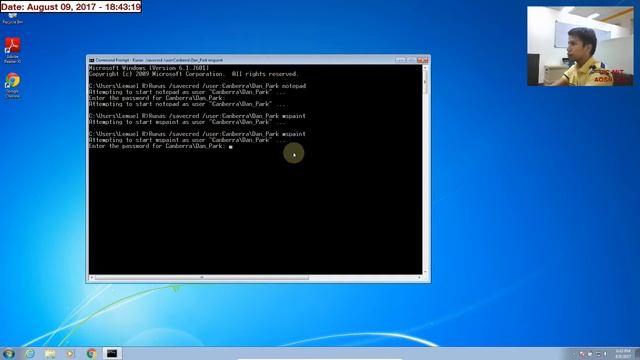This screenshot has height=360, width=640.
Task: Click the password prompt cursor line
Action: click(161, 146)
